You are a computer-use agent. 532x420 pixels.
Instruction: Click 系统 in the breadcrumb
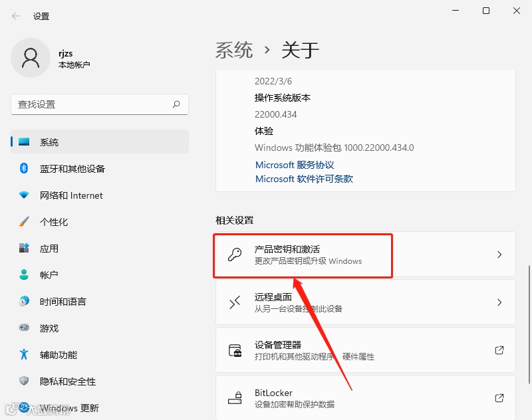point(234,50)
